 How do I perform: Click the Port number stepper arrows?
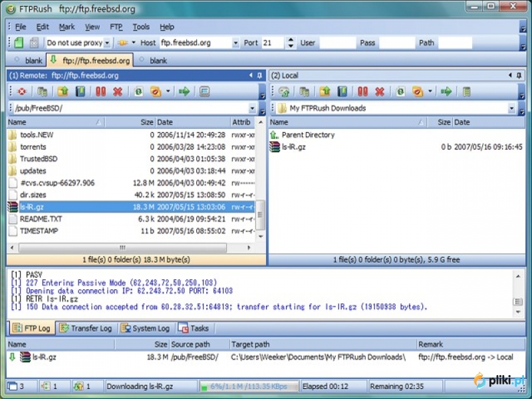[291, 43]
